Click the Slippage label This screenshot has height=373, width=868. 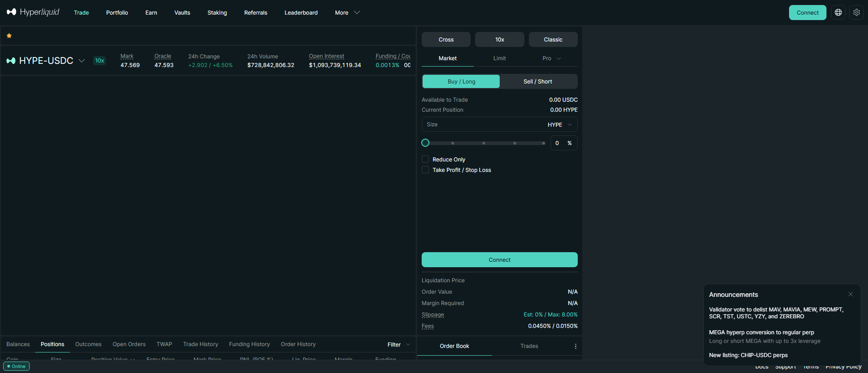(433, 315)
